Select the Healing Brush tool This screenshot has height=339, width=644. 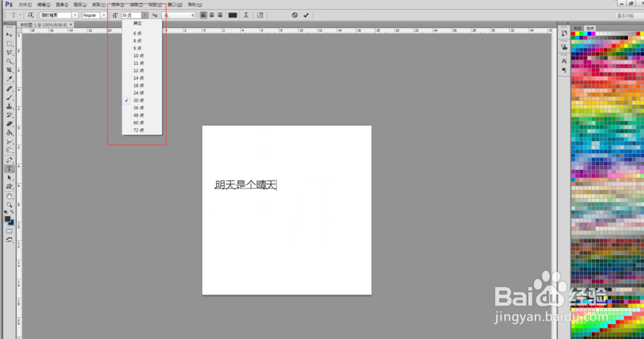pos(10,89)
